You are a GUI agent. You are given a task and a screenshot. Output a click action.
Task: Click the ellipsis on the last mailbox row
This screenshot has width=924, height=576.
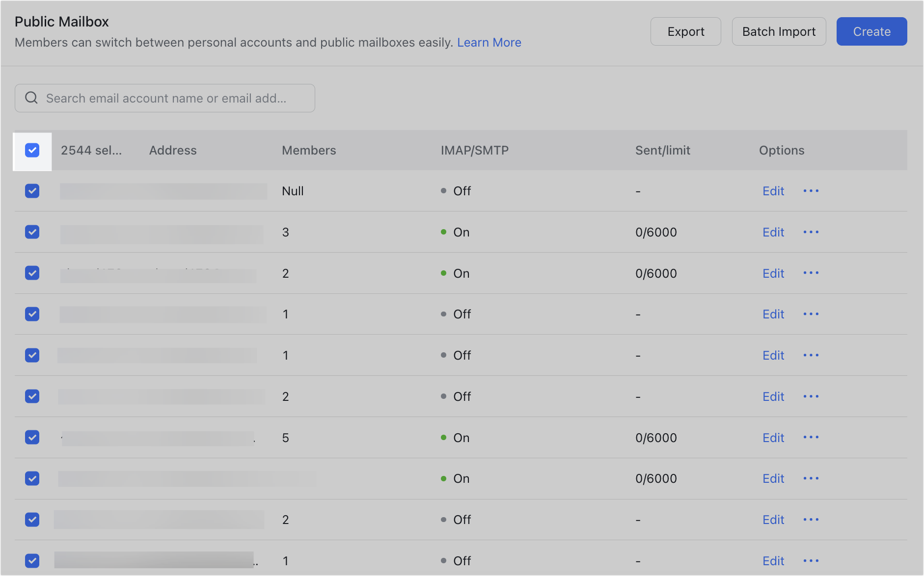(811, 560)
